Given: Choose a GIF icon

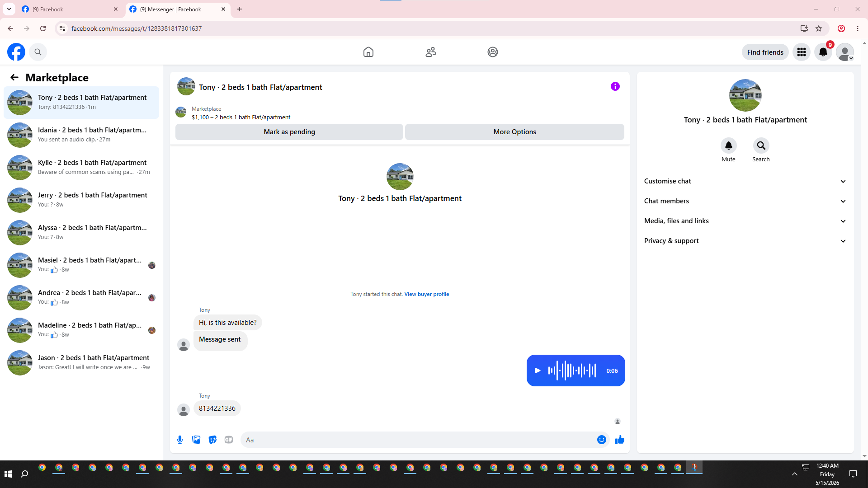Looking at the screenshot, I should click(229, 440).
